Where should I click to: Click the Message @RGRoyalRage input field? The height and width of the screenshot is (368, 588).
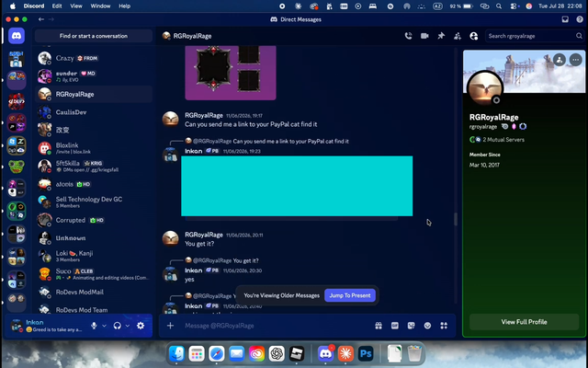click(277, 326)
